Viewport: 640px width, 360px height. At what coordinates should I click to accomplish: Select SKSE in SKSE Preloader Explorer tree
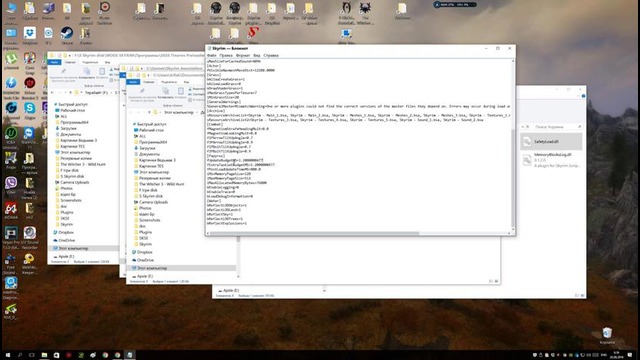point(65,218)
